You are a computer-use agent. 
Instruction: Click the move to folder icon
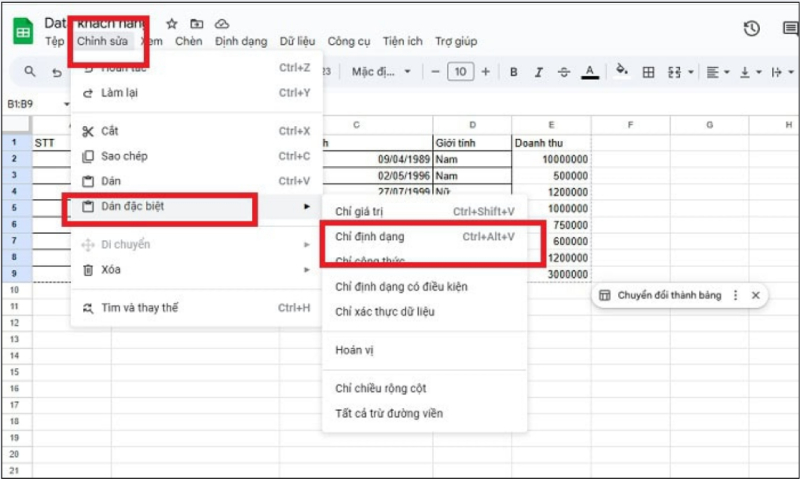[196, 23]
